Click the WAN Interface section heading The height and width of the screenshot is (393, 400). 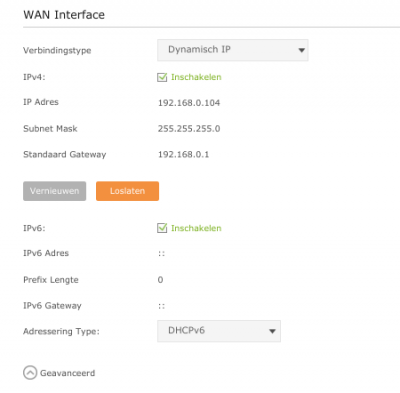click(x=64, y=15)
